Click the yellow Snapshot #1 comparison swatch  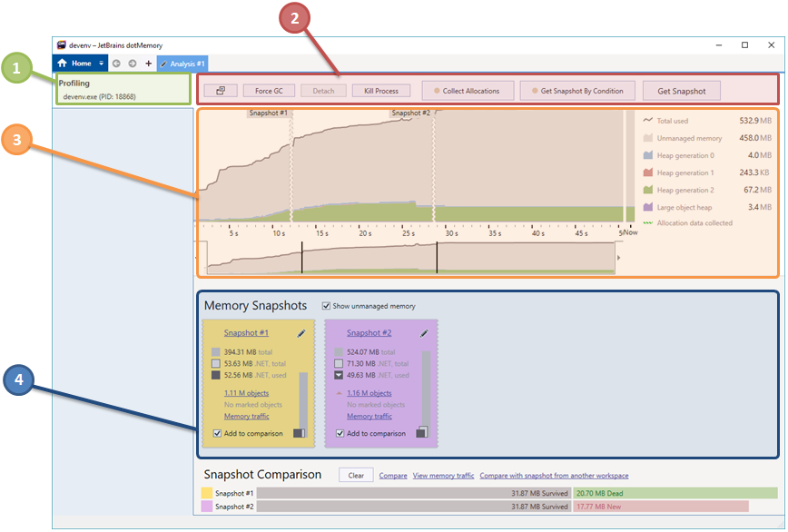pos(207,493)
